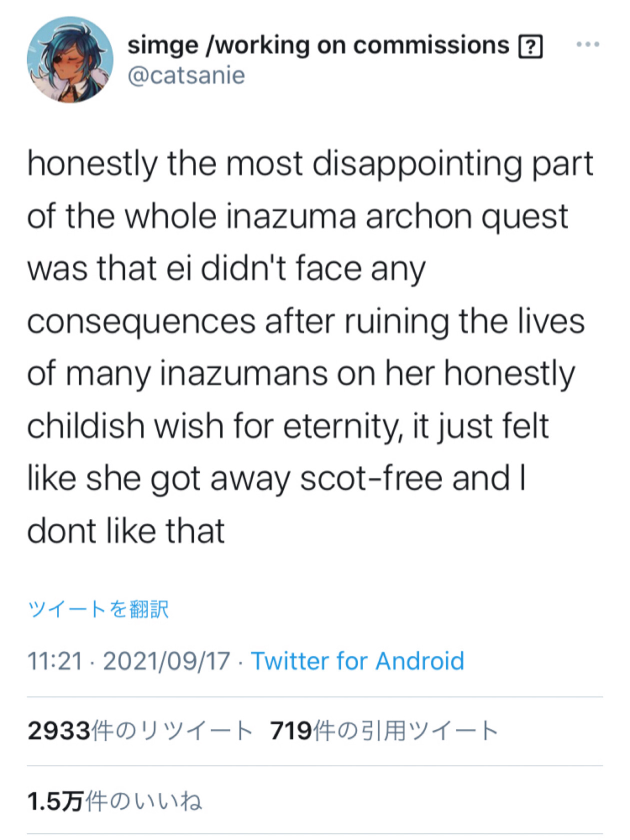Click the tweet line "honestly the most disappointing part"
Image resolution: width=630 pixels, height=840 pixels.
click(310, 163)
